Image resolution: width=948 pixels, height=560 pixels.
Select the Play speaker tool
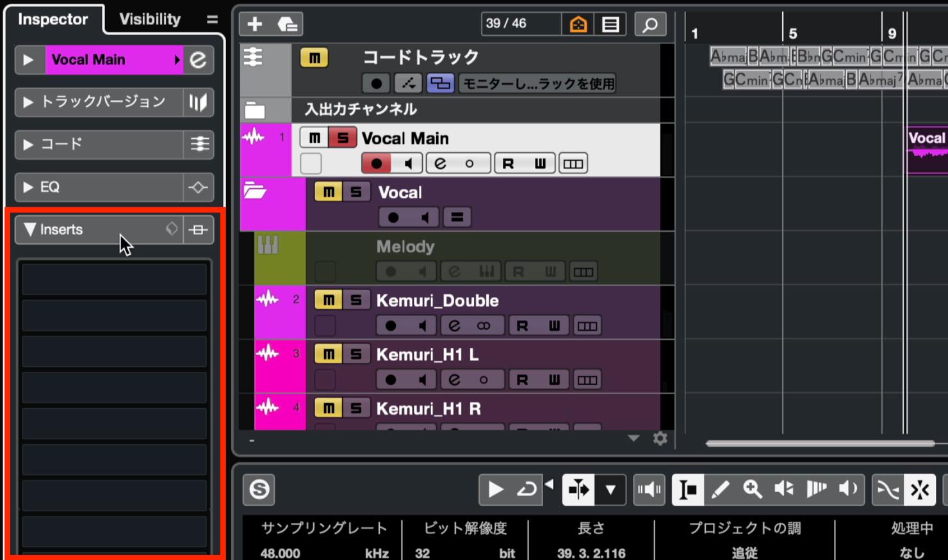(848, 490)
